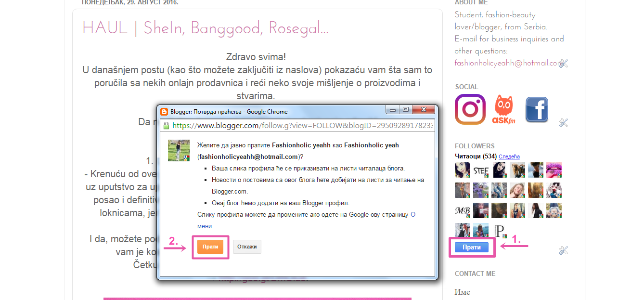The width and height of the screenshot is (644, 300).
Task: Open the Instagram social icon
Action: [x=470, y=109]
